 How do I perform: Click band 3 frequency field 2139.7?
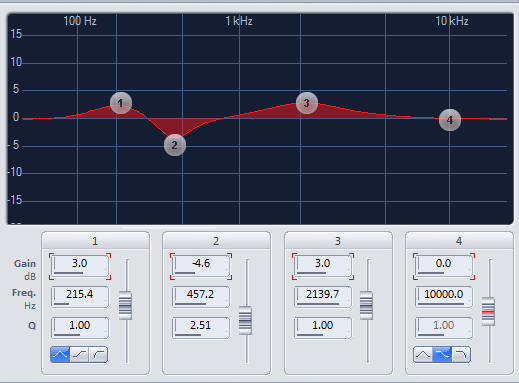pyautogui.click(x=323, y=296)
